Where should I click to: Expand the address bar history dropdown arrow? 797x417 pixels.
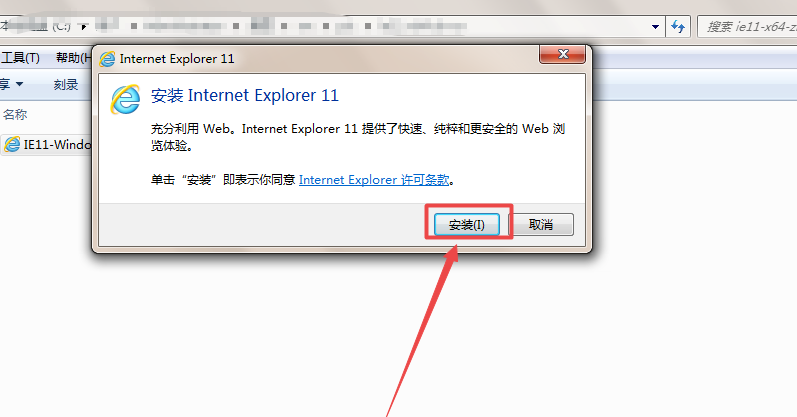[656, 27]
